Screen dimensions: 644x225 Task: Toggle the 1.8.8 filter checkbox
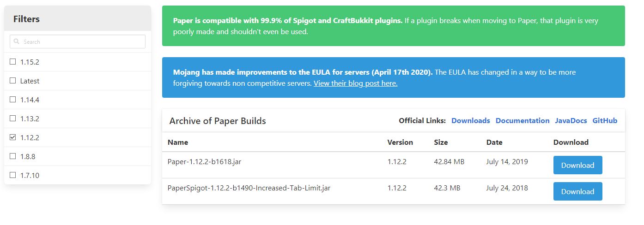pyautogui.click(x=13, y=156)
